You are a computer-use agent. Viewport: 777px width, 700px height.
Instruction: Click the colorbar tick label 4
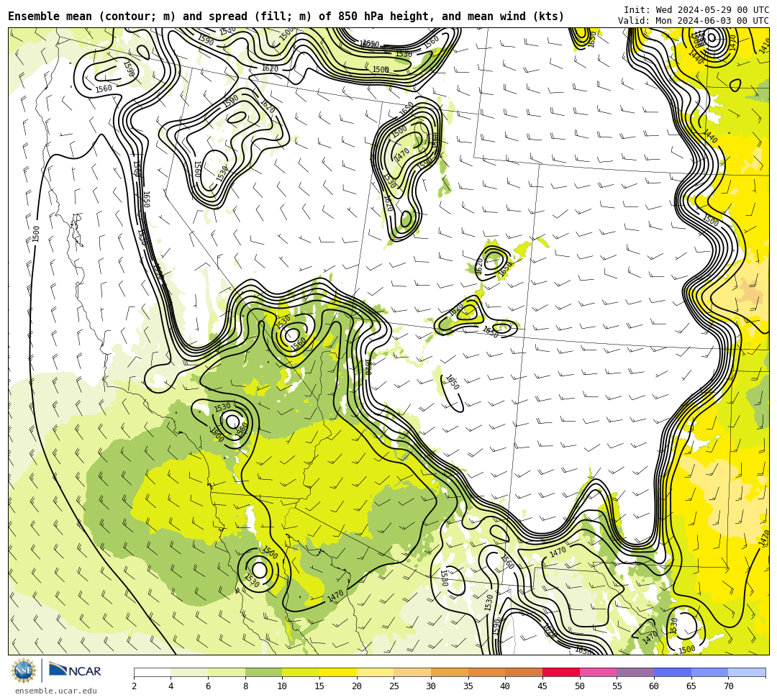[171, 686]
